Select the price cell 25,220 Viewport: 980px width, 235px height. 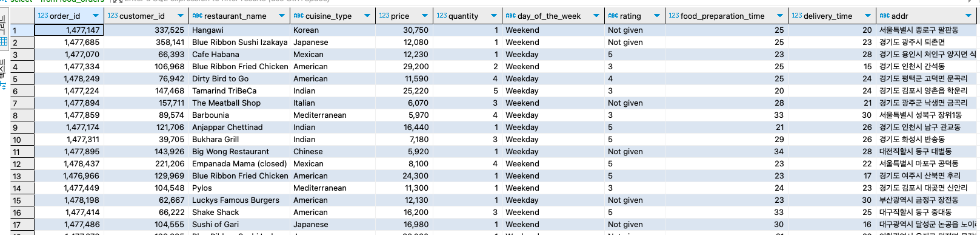click(404, 90)
